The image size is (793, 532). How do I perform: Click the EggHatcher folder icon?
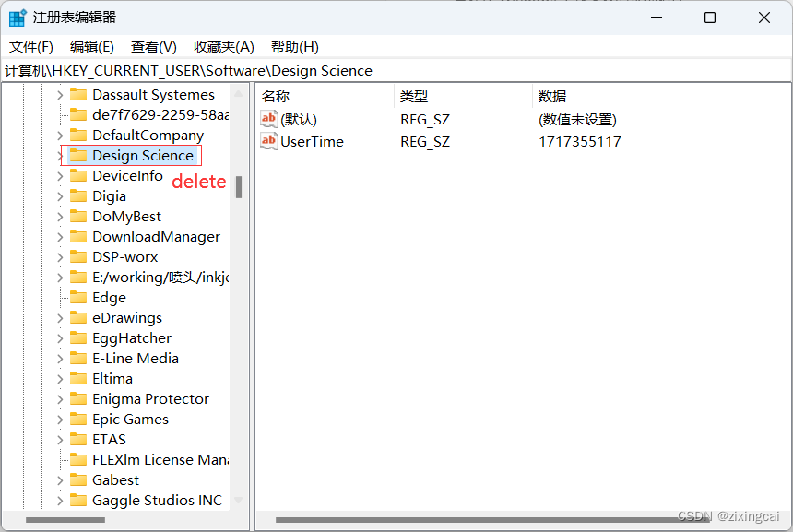click(x=77, y=337)
